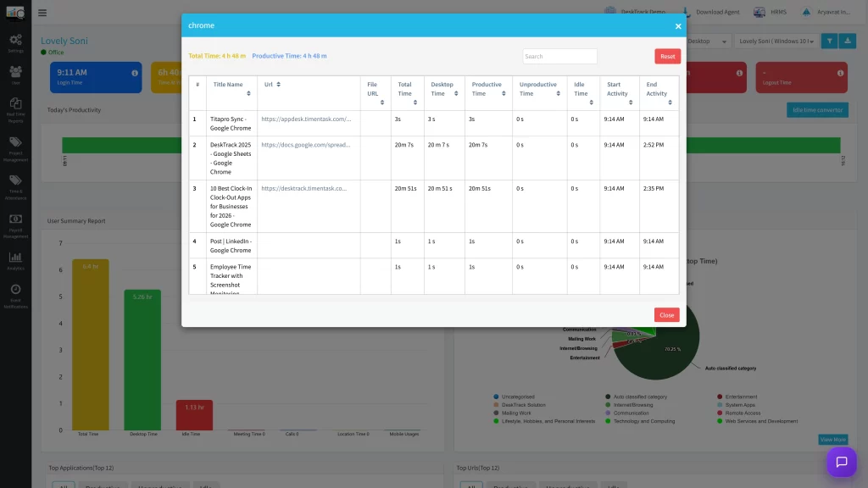The width and height of the screenshot is (868, 488).
Task: Click the red Close button
Action: point(666,315)
